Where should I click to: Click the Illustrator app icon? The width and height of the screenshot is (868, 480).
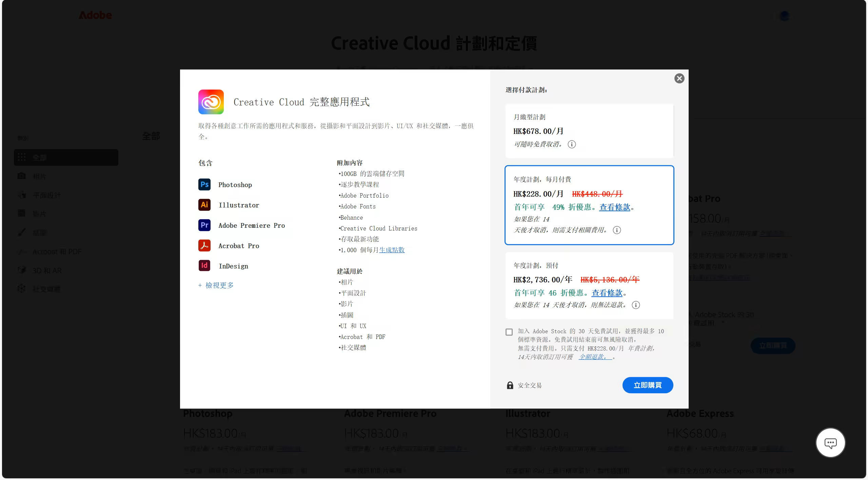(x=204, y=205)
